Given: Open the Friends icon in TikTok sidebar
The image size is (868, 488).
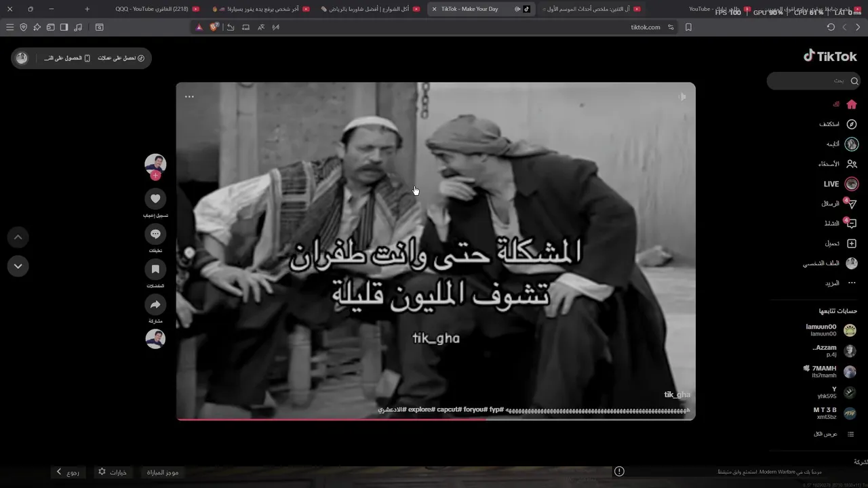Looking at the screenshot, I should point(852,163).
